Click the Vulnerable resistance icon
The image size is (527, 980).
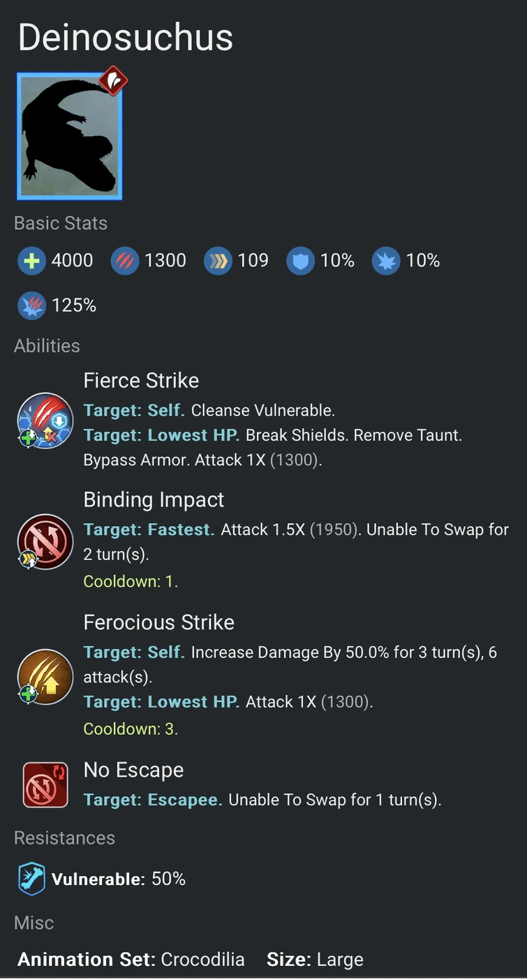[x=31, y=879]
